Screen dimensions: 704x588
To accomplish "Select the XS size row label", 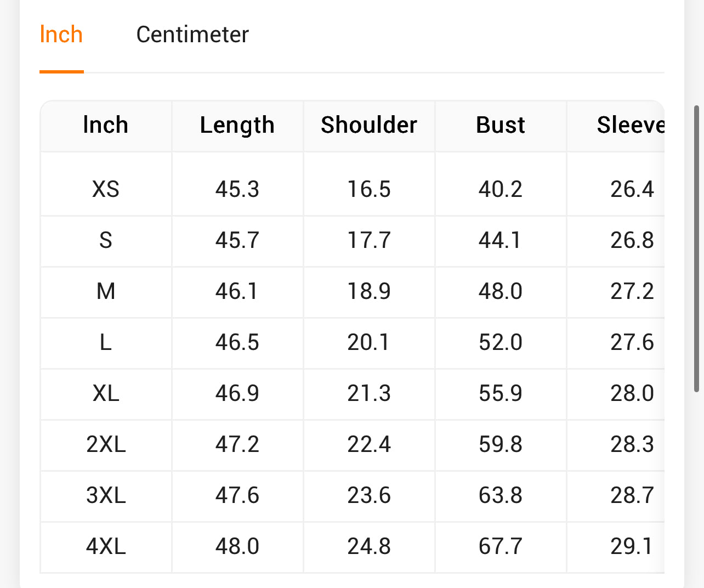I will point(106,189).
